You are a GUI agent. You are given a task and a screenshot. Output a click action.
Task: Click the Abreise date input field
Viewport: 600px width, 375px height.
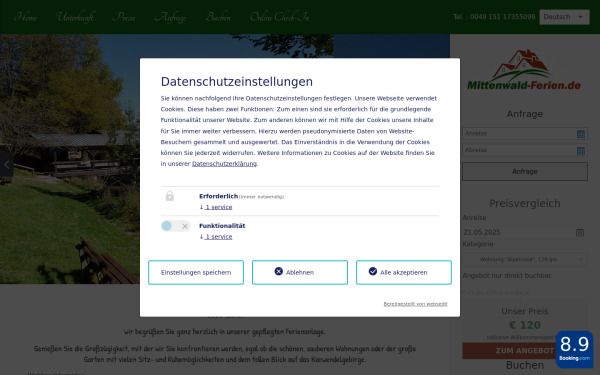pos(525,150)
